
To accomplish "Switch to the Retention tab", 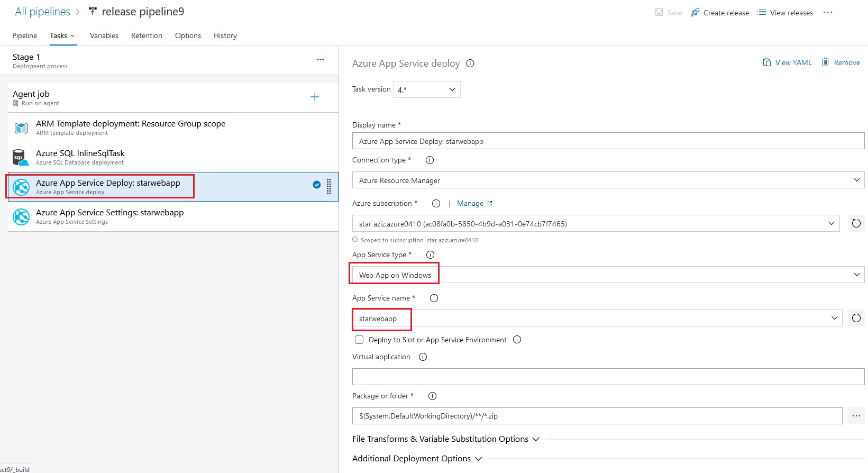I will [x=147, y=35].
